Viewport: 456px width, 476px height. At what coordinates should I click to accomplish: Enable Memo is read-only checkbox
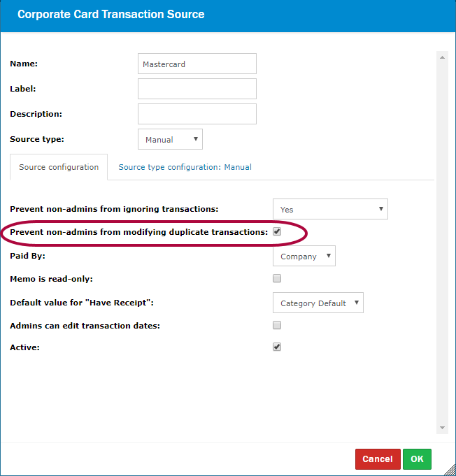point(277,278)
